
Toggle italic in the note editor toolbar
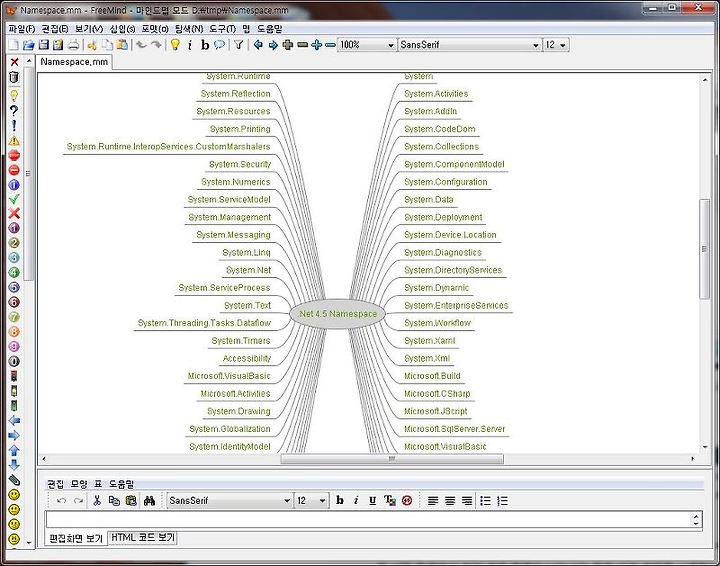pos(356,500)
